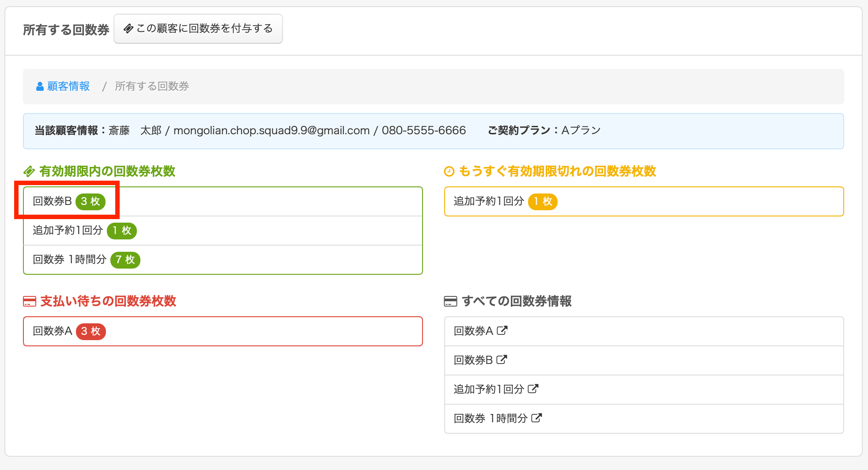
Task: Click the external link icon beside 追加予約1回分
Action: tap(533, 389)
